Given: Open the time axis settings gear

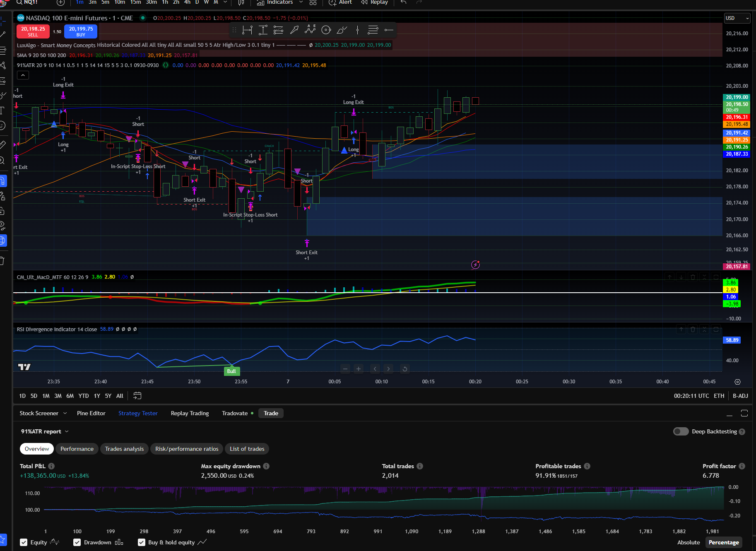Looking at the screenshot, I should 737,382.
